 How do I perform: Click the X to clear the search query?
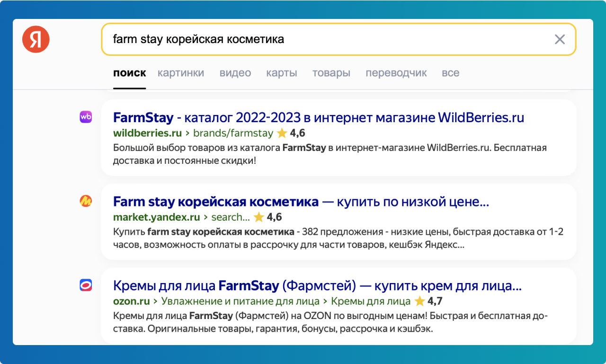click(x=560, y=40)
